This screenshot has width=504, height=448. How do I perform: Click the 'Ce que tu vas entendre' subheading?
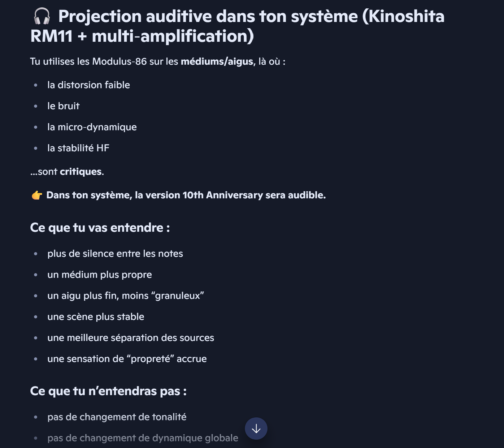pos(100,228)
